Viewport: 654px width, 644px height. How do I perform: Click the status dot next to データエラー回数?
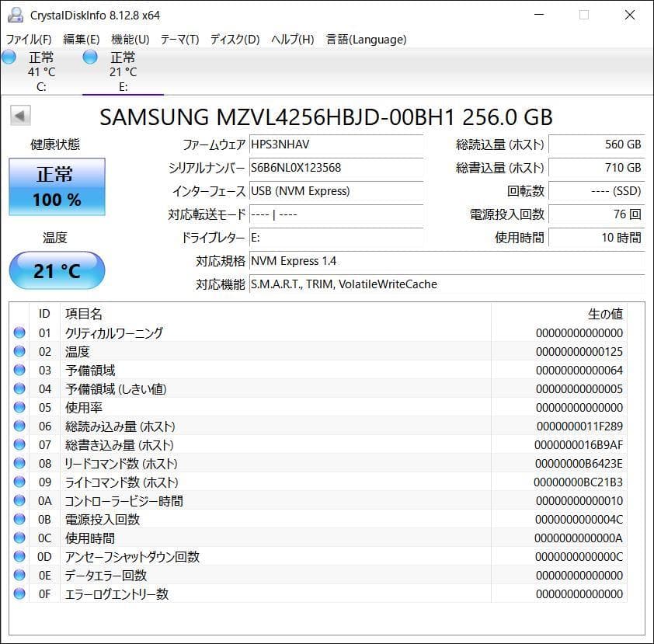click(x=19, y=575)
